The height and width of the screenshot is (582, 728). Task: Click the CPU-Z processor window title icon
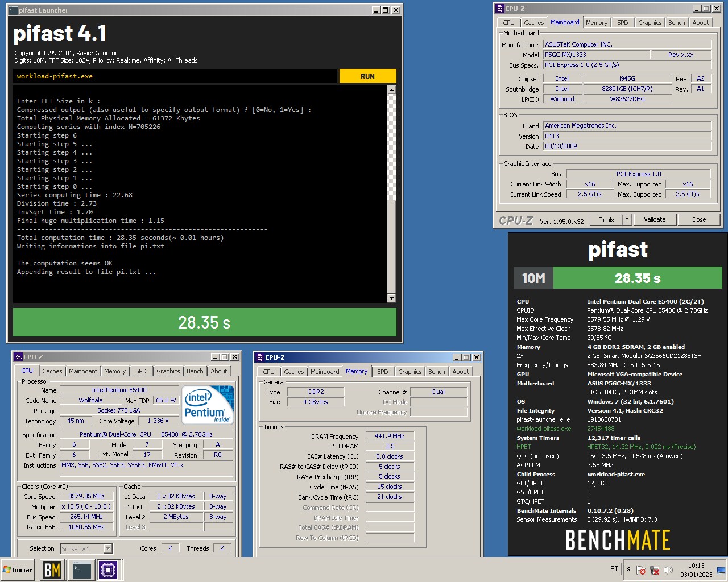click(18, 357)
